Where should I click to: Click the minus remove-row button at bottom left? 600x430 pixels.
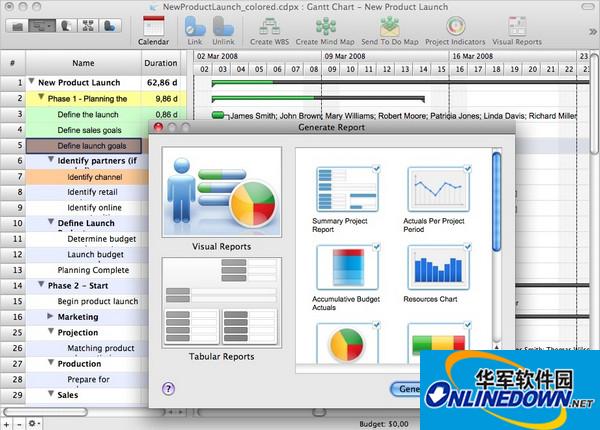pyautogui.click(x=19, y=424)
